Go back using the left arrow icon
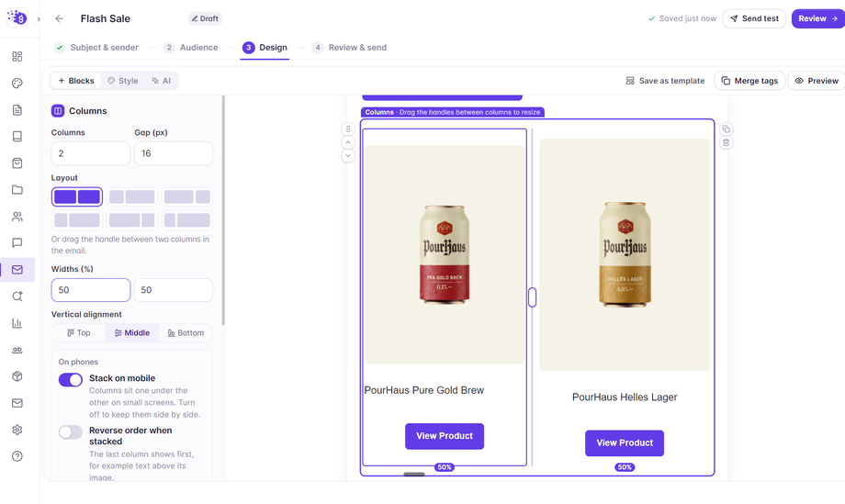Viewport: 845px width, 504px height. 60,19
